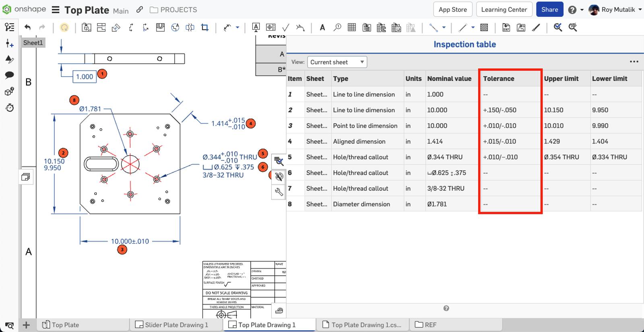Insert a table using the Table tool
Viewport: 644px width, 332px height.
352,27
